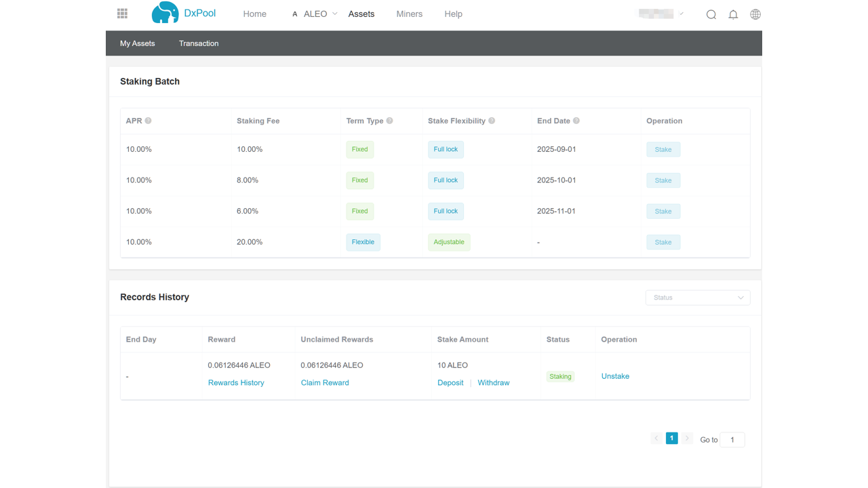Click the Unstake link
Viewport: 868px width, 488px height.
pos(615,376)
